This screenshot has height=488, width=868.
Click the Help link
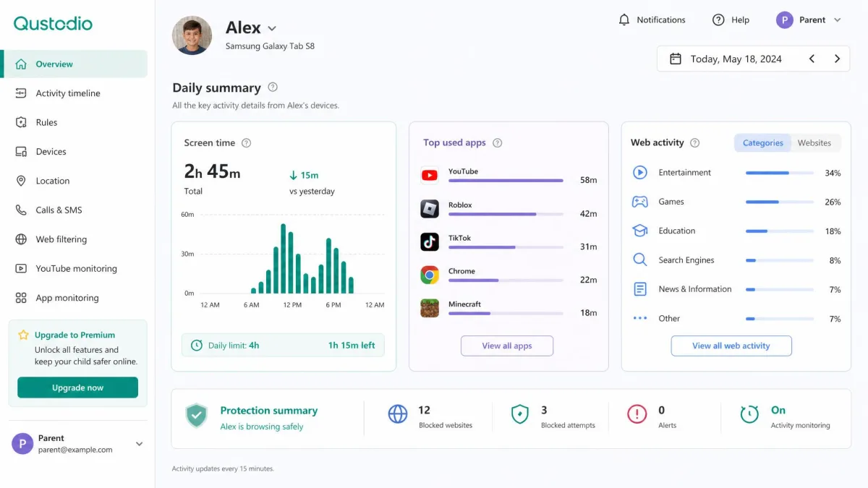[731, 20]
